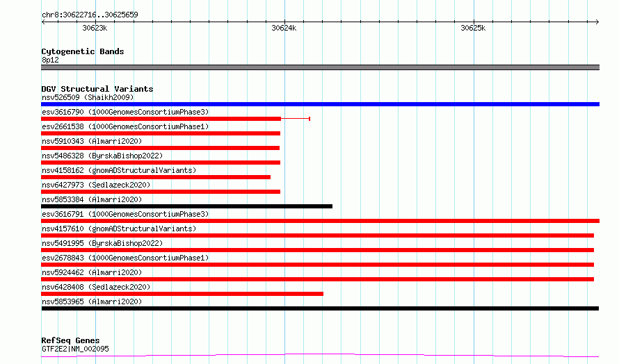Click red bar under nsv6428408
This screenshot has height=364, width=619.
point(182,294)
